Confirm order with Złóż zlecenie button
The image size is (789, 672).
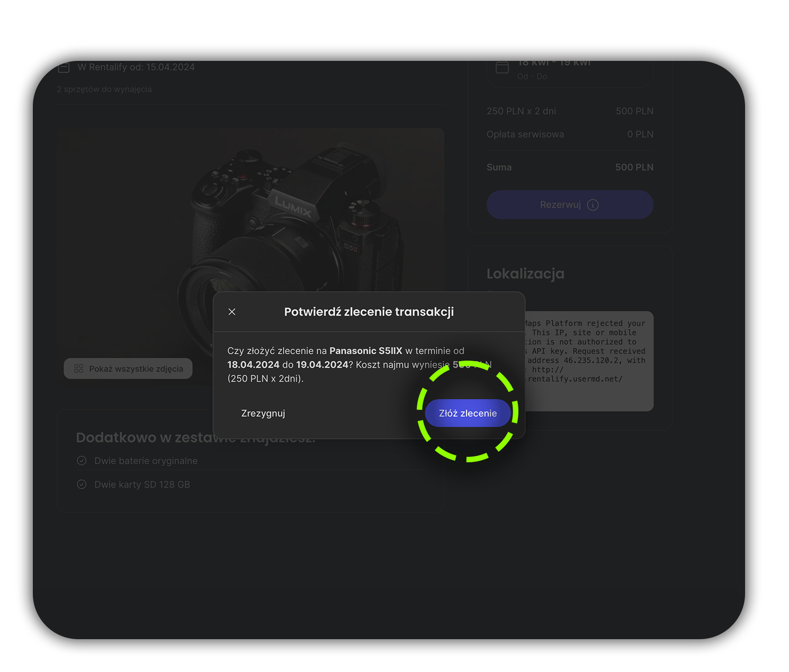click(x=468, y=413)
